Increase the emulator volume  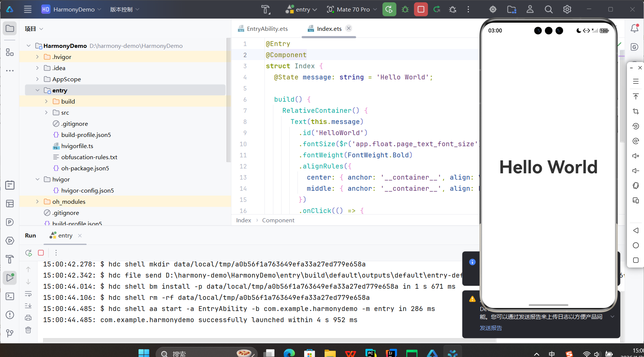(x=636, y=156)
